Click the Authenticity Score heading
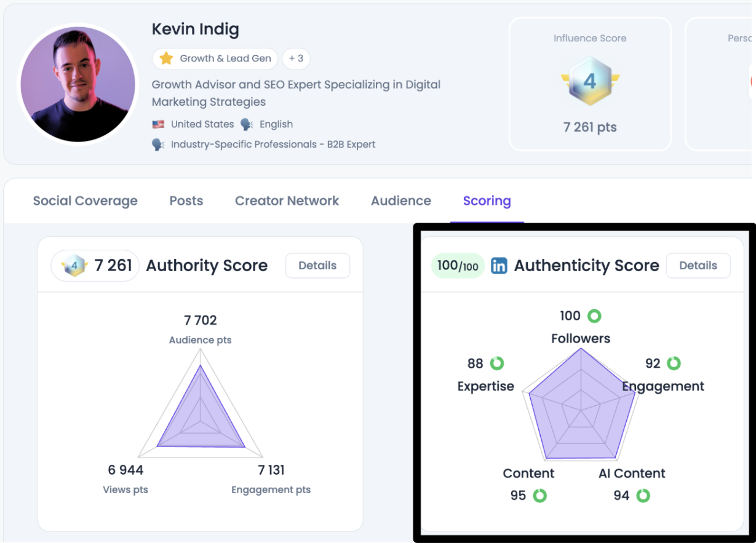Image resolution: width=756 pixels, height=543 pixels. tap(587, 266)
